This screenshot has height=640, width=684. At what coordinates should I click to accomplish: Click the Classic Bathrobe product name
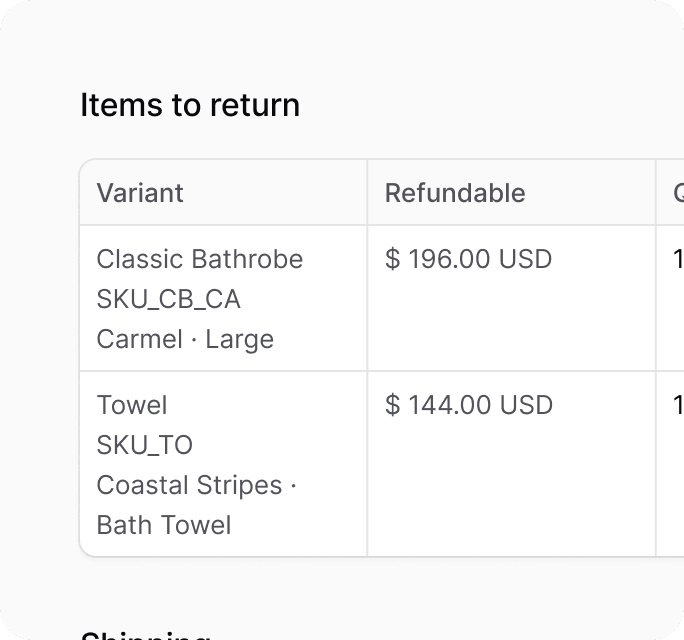click(200, 259)
